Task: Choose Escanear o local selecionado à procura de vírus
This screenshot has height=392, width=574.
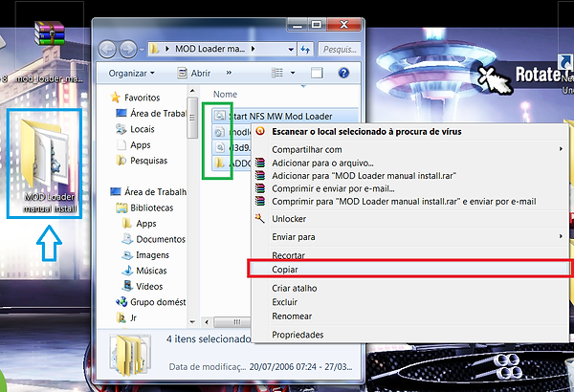Action: coord(410,132)
